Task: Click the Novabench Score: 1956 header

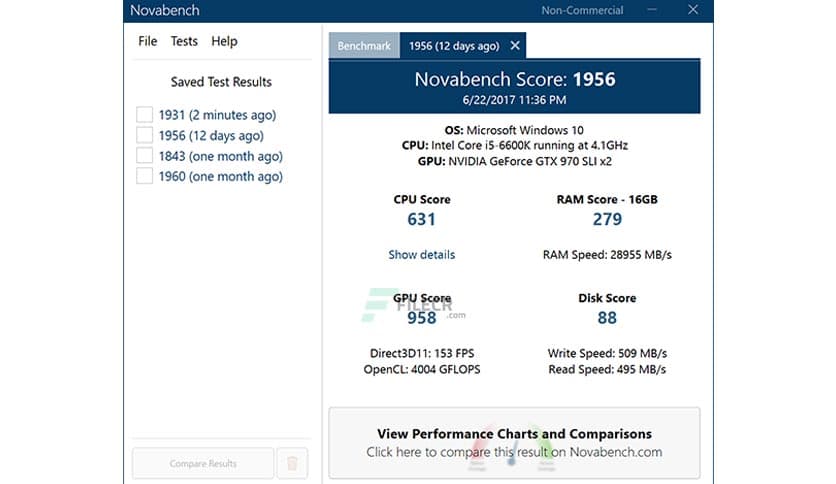Action: [x=515, y=79]
